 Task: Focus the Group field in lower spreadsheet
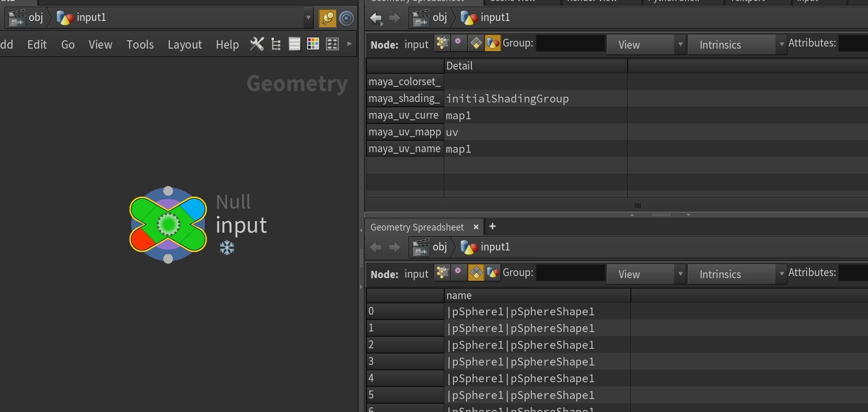(x=570, y=273)
